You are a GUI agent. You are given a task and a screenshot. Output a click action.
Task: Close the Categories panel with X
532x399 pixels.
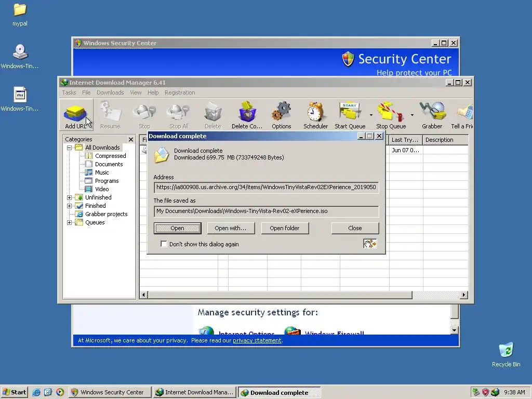pos(130,139)
